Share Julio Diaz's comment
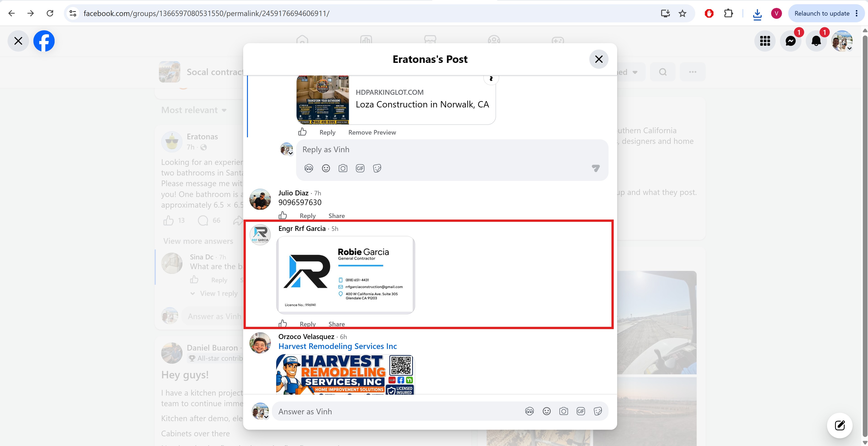 [336, 216]
